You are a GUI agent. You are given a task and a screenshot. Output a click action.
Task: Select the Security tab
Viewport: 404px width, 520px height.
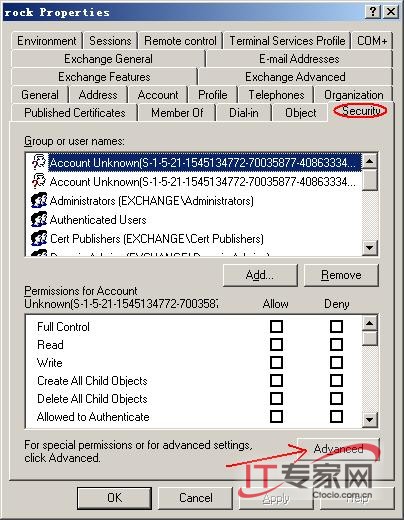tap(361, 111)
